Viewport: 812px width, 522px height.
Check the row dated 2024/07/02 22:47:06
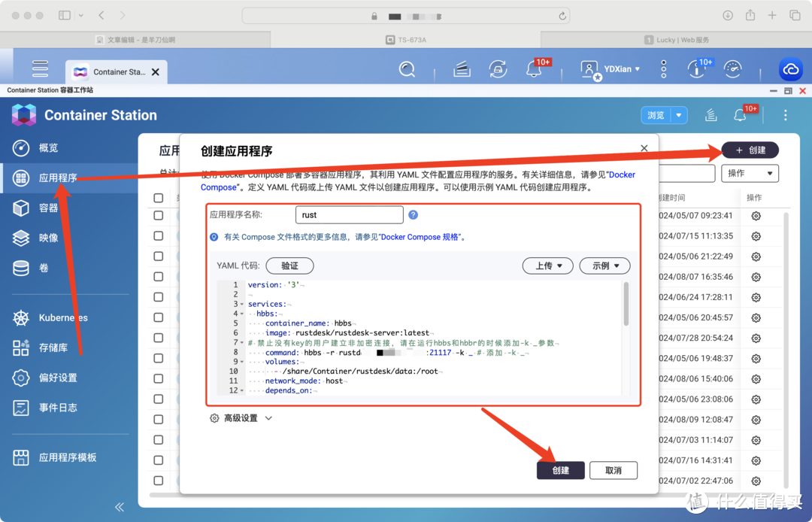(159, 481)
